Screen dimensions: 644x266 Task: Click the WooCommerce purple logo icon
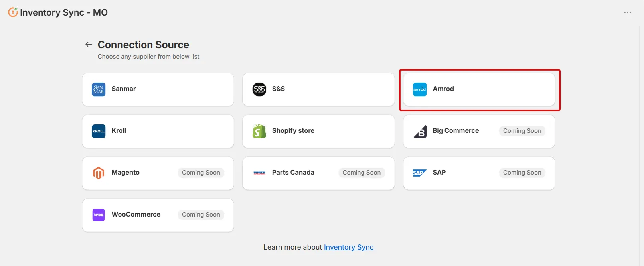tap(99, 215)
